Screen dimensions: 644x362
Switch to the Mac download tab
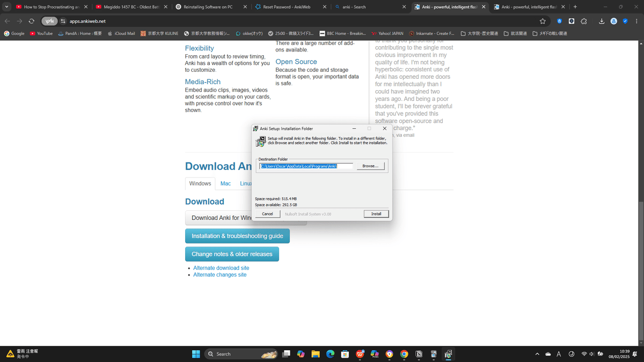(x=225, y=183)
